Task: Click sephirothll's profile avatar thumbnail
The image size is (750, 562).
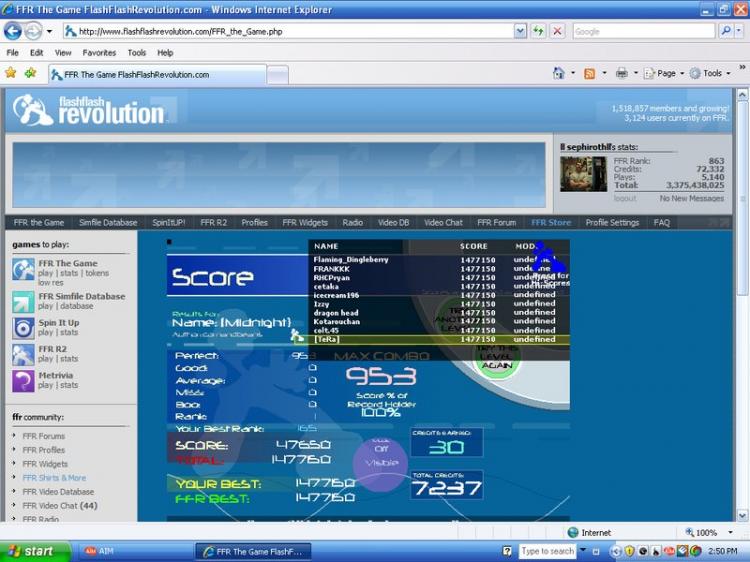Action: coord(582,174)
